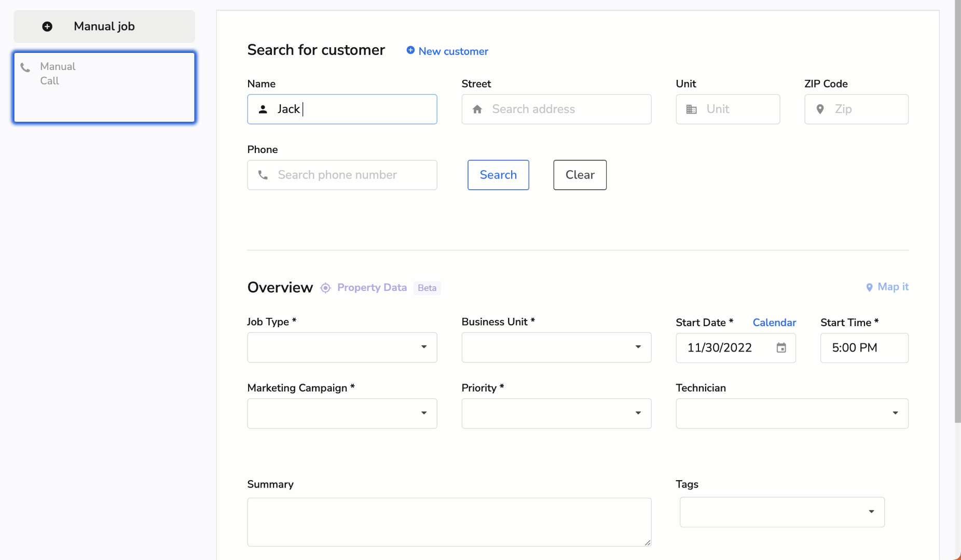
Task: Expand the Business Unit dropdown
Action: pyautogui.click(x=556, y=347)
